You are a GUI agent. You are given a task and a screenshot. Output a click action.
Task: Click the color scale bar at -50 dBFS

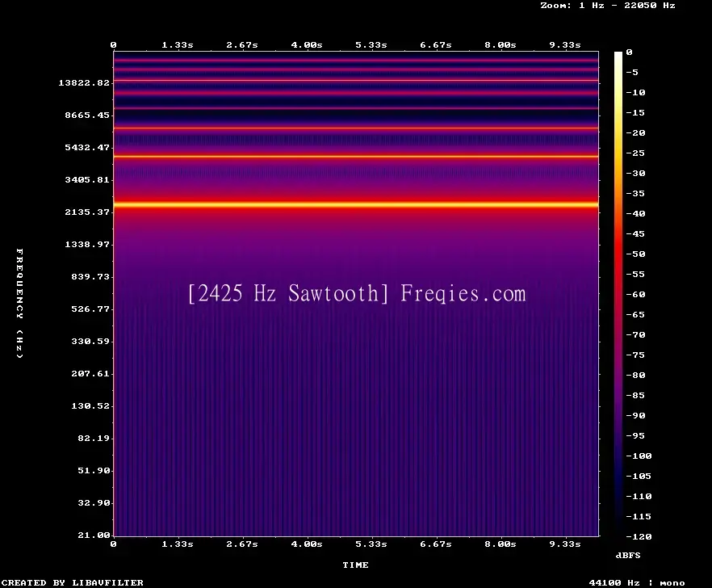tap(618, 254)
